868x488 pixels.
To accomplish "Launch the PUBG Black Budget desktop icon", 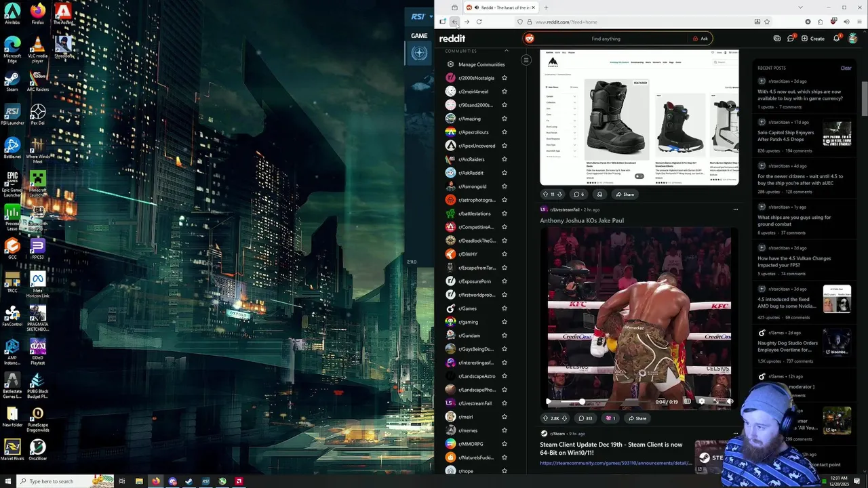I will coord(38,385).
